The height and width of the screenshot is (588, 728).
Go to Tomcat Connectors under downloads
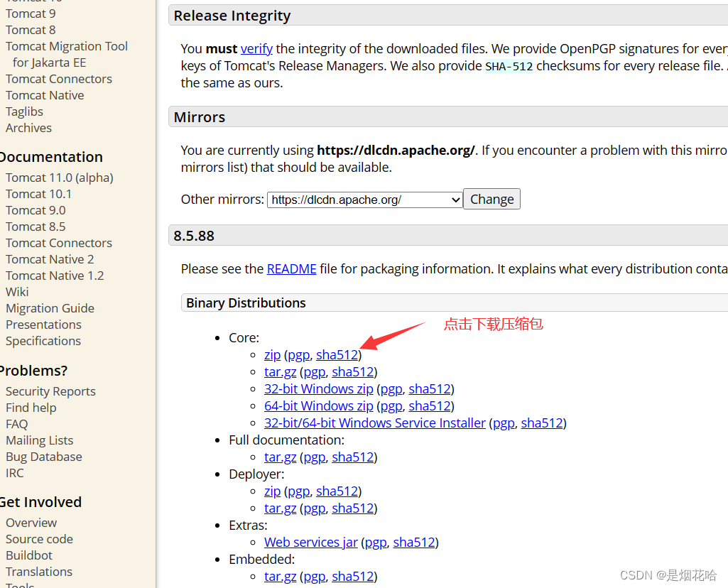(x=59, y=79)
